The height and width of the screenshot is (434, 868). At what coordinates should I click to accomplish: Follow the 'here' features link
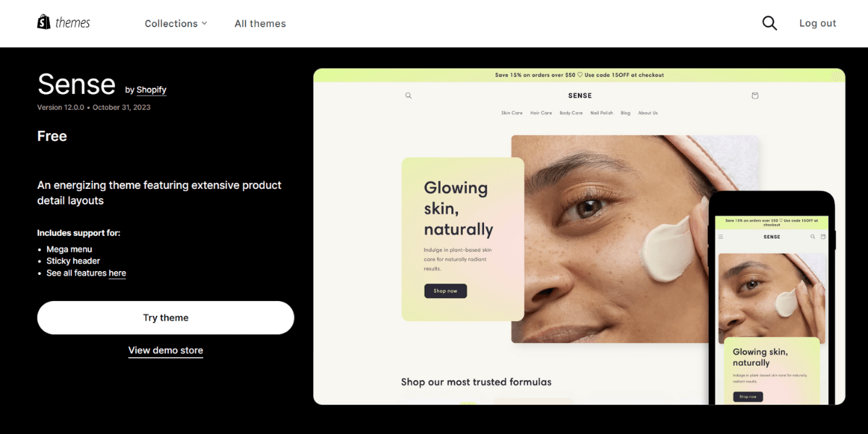coord(117,273)
